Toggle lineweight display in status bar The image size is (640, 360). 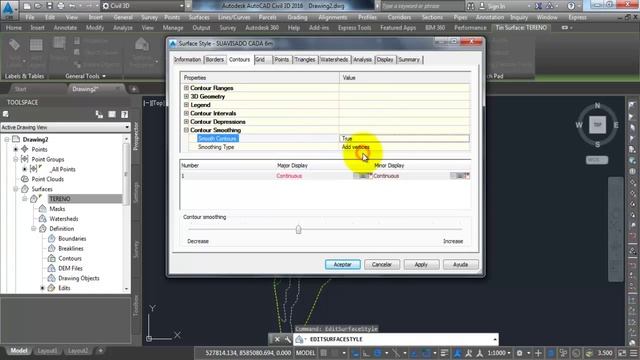pos(444,353)
